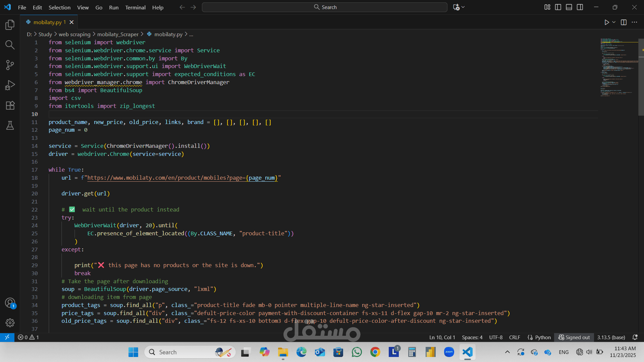This screenshot has width=644, height=362.
Task: Show errors and warnings in status bar
Action: click(x=29, y=337)
